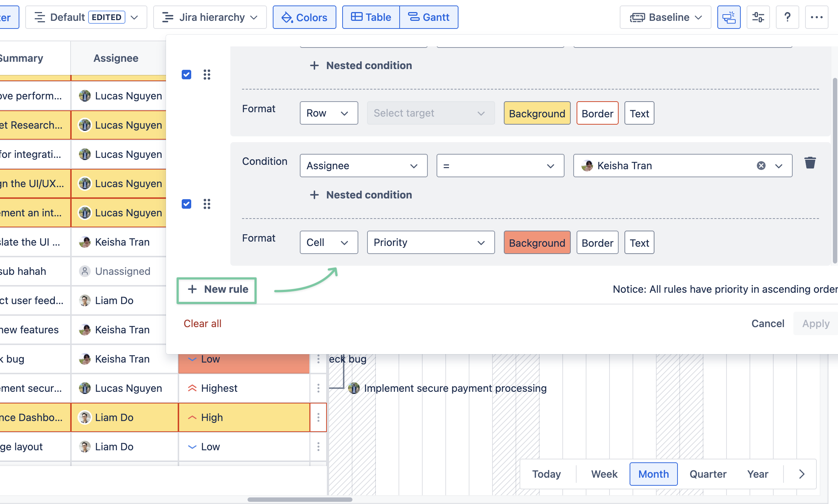The width and height of the screenshot is (838, 504).
Task: Open row menu dots next to High priority
Action: click(318, 417)
